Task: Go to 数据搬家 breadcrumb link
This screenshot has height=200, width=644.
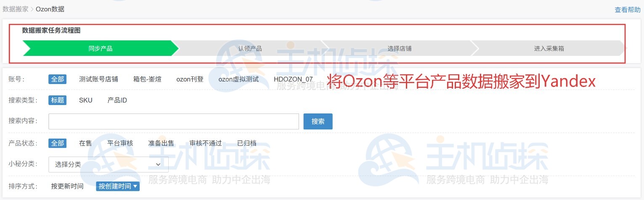Action: pos(16,9)
